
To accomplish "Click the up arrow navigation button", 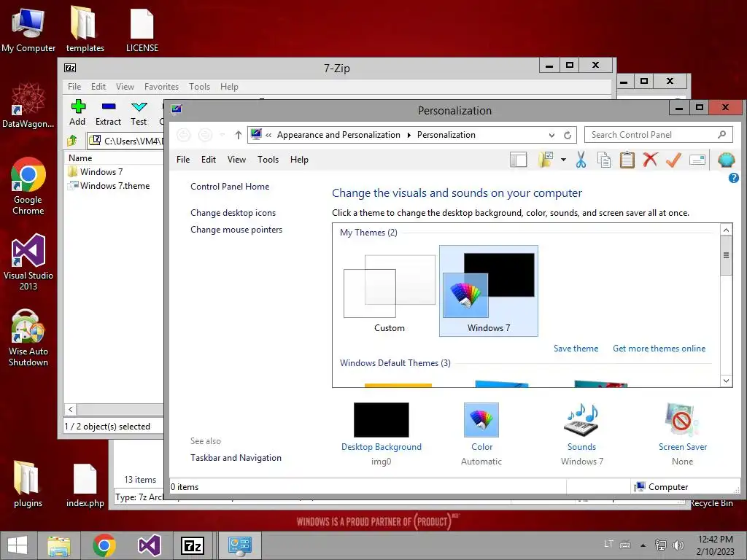I will click(239, 135).
